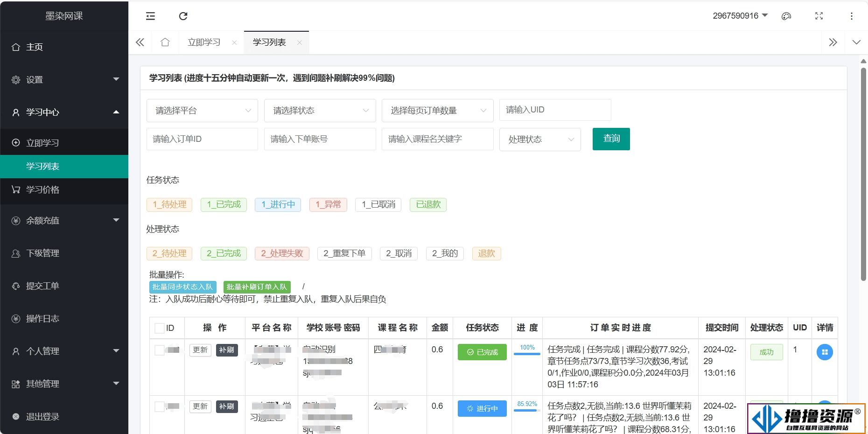Click the refresh icon in top bar
The height and width of the screenshot is (434, 868).
coord(183,16)
